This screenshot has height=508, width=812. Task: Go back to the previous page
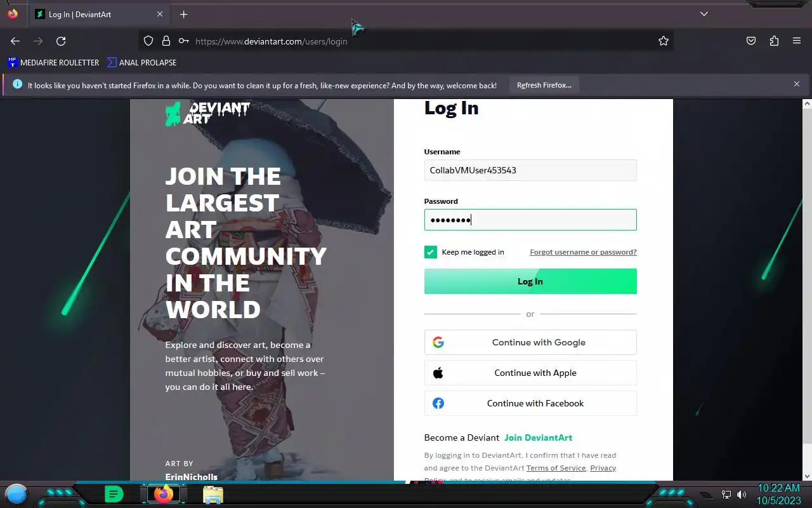pos(15,41)
